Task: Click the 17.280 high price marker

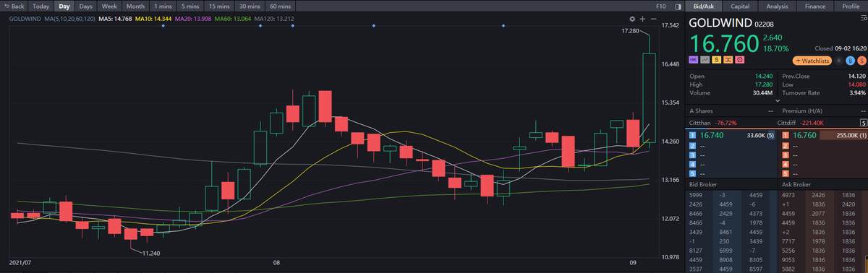Action: [x=630, y=31]
